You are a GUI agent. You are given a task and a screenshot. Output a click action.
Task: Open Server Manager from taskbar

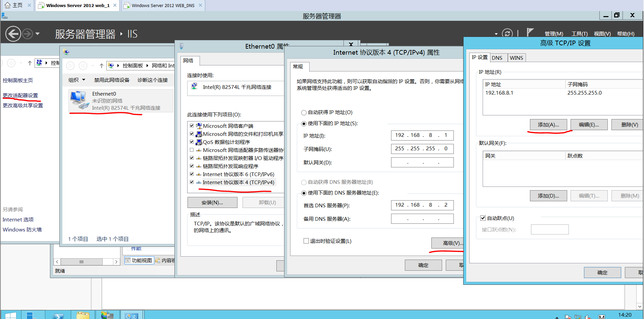coord(33,315)
